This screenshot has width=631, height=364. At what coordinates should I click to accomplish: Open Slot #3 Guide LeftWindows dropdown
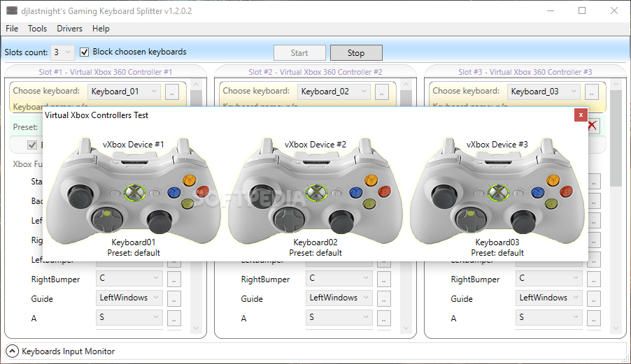coord(549,298)
